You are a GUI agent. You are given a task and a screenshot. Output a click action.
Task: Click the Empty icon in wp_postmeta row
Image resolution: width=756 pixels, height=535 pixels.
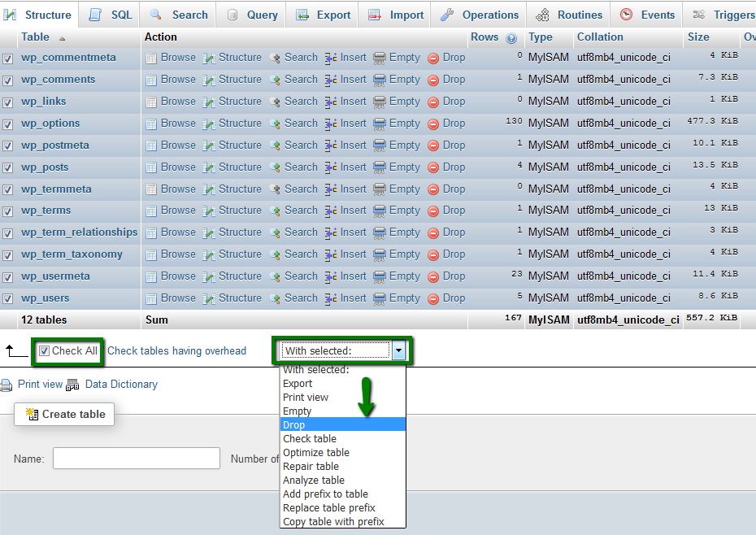(380, 146)
